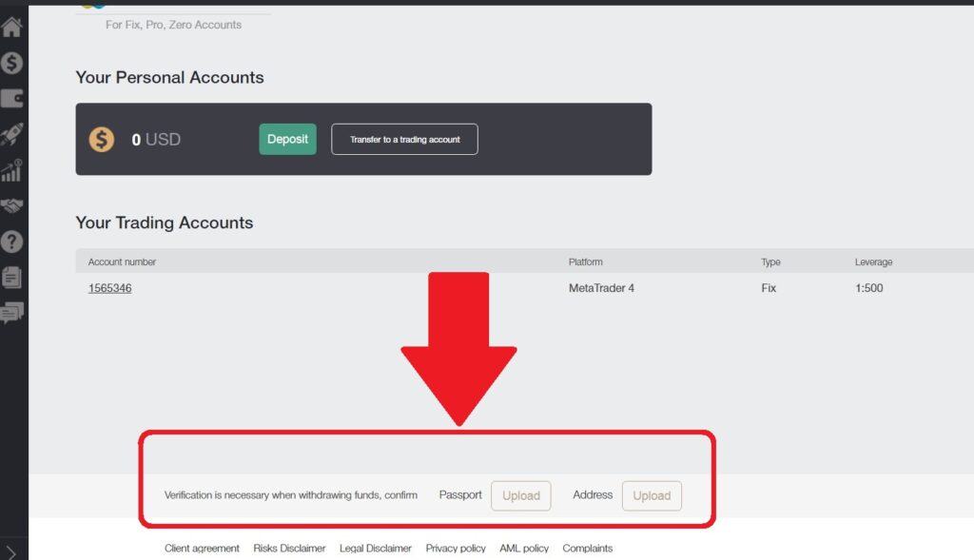Open the handshake icon in the sidebar
Screen dimensions: 974x560
(x=11, y=205)
